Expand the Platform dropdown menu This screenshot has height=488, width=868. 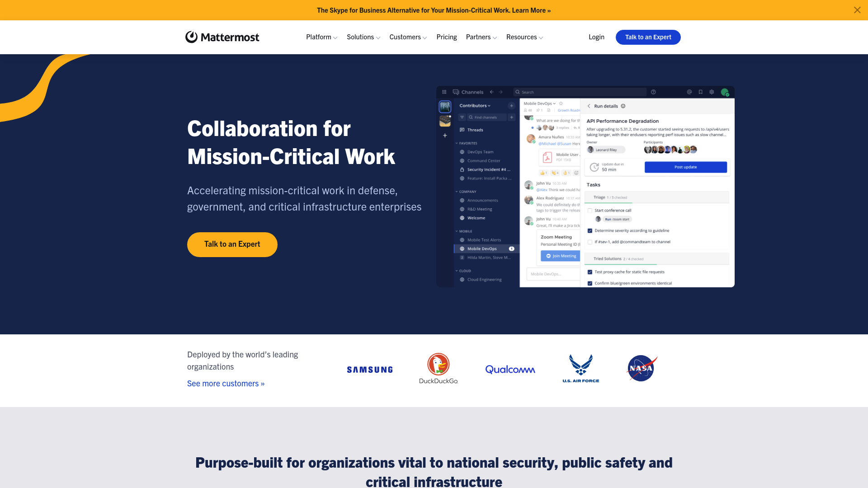[321, 37]
